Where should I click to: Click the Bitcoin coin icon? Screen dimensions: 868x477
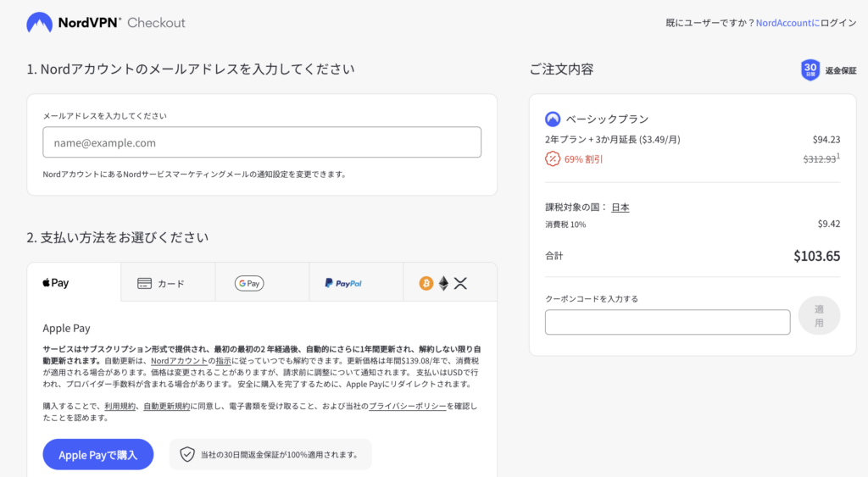426,283
